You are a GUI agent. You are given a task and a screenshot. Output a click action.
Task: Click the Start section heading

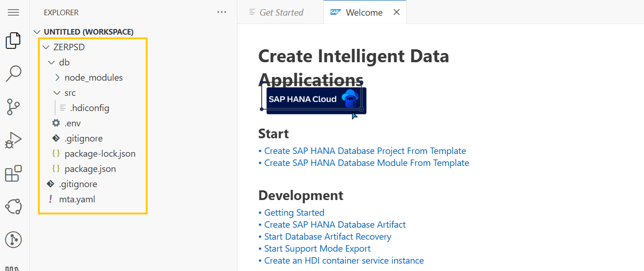[273, 134]
